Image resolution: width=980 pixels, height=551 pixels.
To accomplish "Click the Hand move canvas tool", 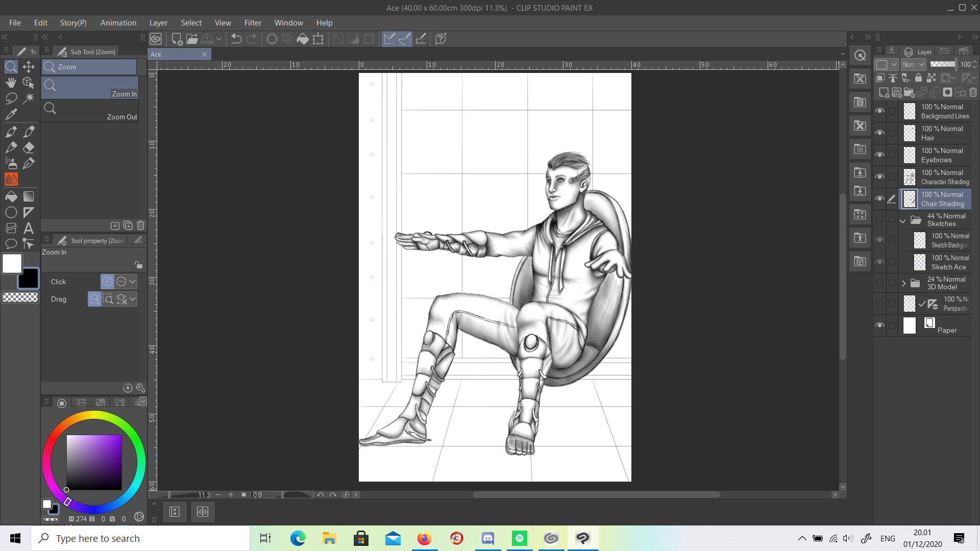I will 11,82.
